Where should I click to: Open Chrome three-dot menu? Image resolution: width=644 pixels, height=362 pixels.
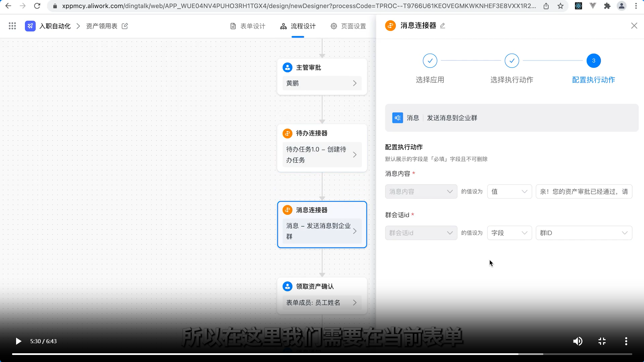tap(636, 6)
